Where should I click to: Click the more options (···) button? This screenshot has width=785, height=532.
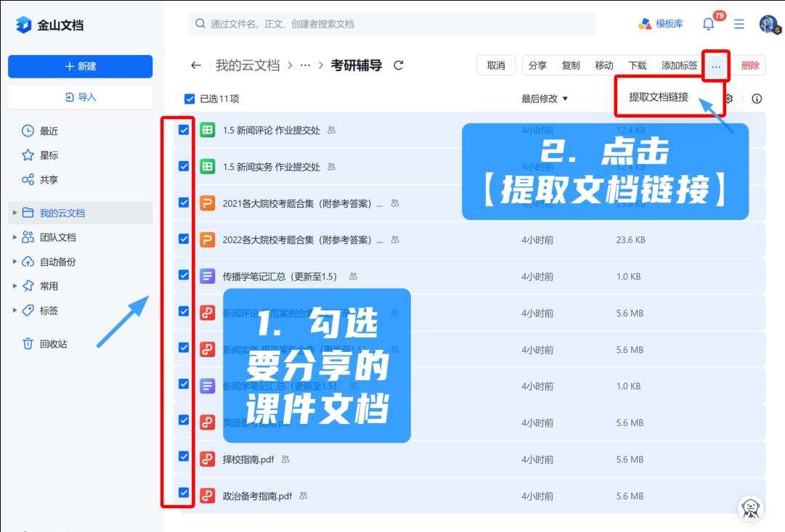(x=716, y=66)
